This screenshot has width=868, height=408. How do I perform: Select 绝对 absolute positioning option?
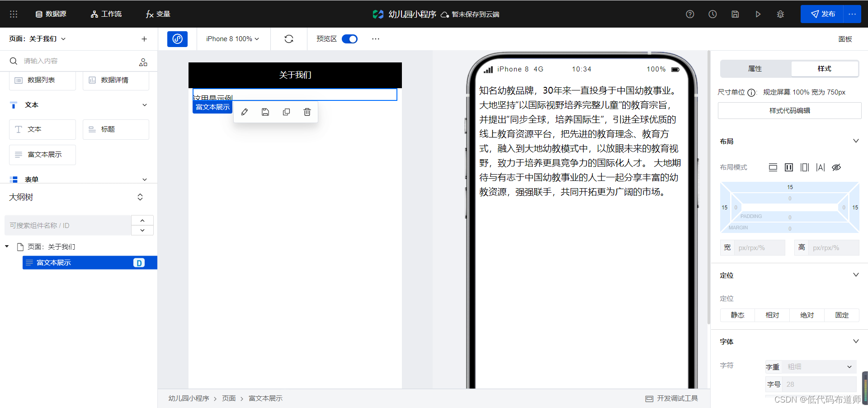coord(807,315)
